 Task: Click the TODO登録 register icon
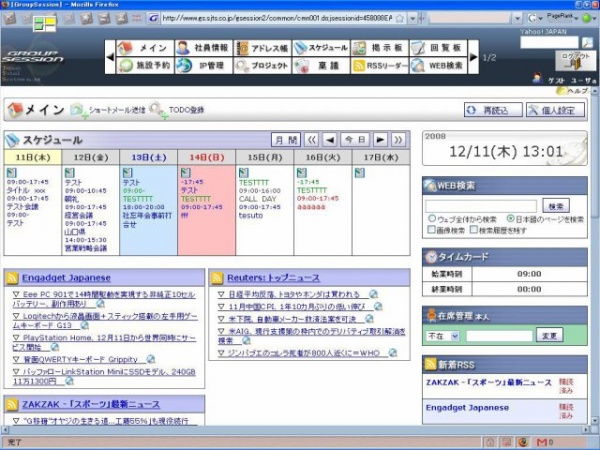(x=159, y=110)
